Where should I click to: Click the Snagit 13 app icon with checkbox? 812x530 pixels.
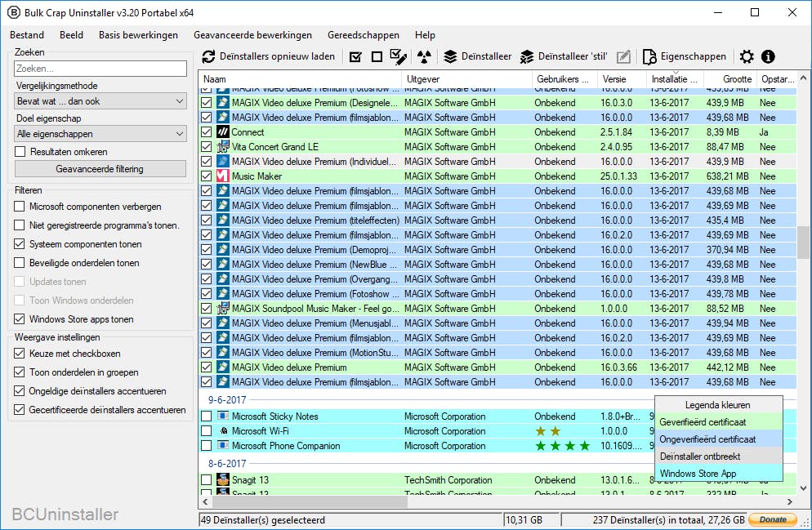pyautogui.click(x=223, y=480)
